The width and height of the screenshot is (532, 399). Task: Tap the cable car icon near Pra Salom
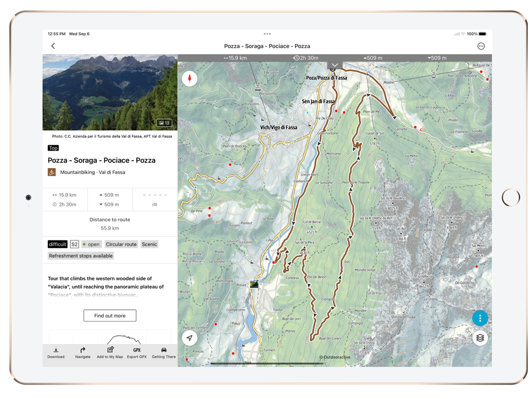point(258,88)
